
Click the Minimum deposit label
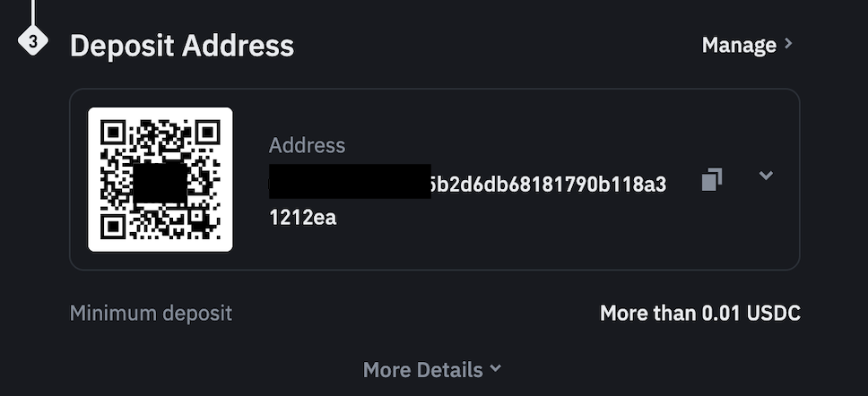click(151, 314)
